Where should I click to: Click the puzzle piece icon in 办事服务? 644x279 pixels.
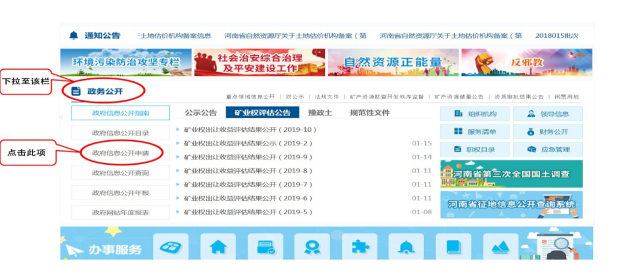(x=359, y=247)
